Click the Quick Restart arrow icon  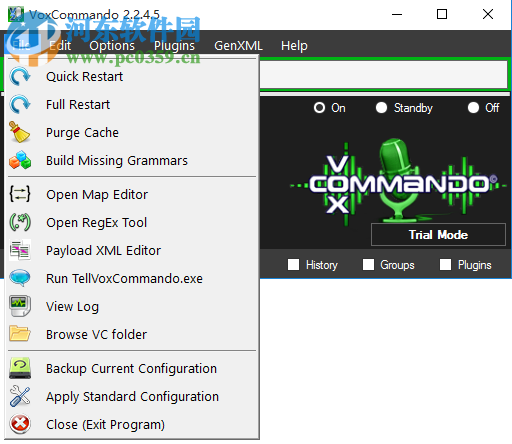(x=20, y=76)
